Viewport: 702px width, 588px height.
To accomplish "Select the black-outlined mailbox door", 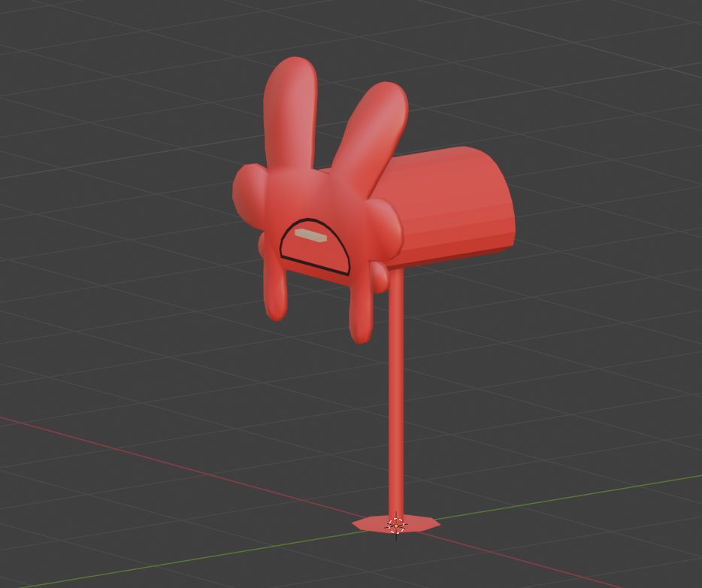I will tap(314, 247).
